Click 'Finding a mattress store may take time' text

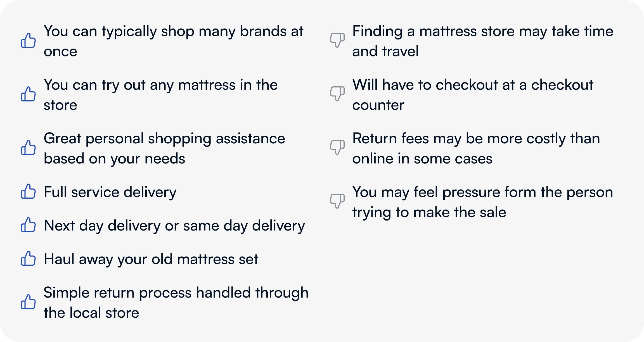pos(482,31)
